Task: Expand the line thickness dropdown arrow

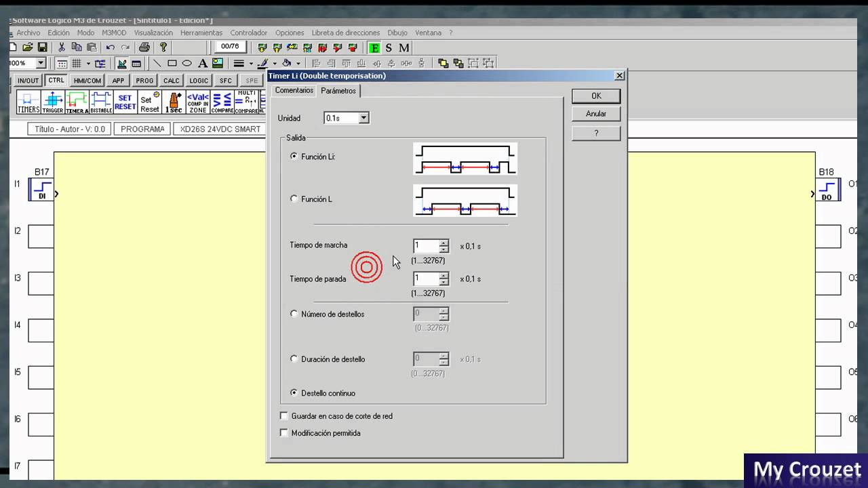Action: [x=251, y=64]
